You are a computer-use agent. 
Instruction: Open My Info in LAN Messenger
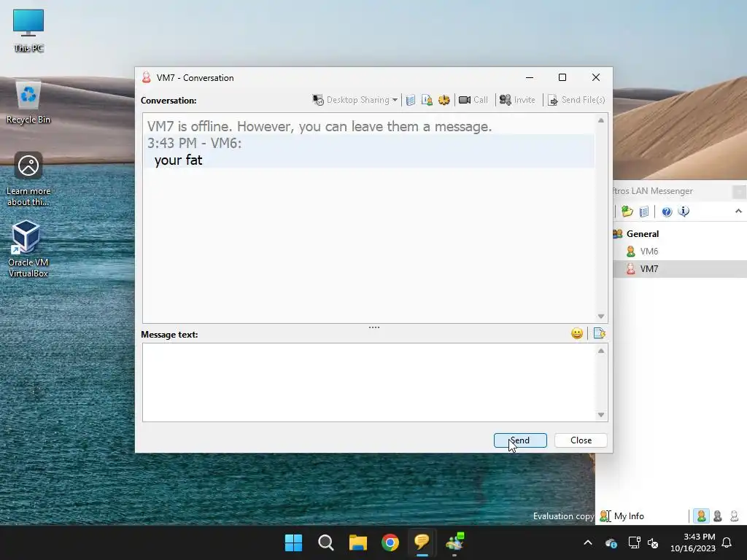622,516
